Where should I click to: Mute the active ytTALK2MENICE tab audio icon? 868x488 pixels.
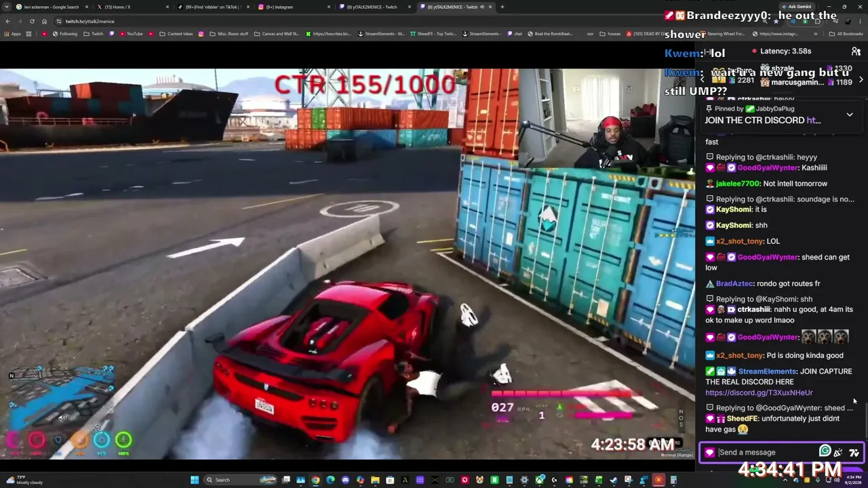coord(482,7)
